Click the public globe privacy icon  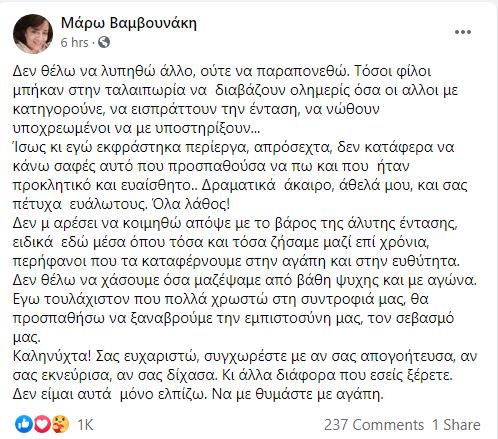tap(104, 42)
